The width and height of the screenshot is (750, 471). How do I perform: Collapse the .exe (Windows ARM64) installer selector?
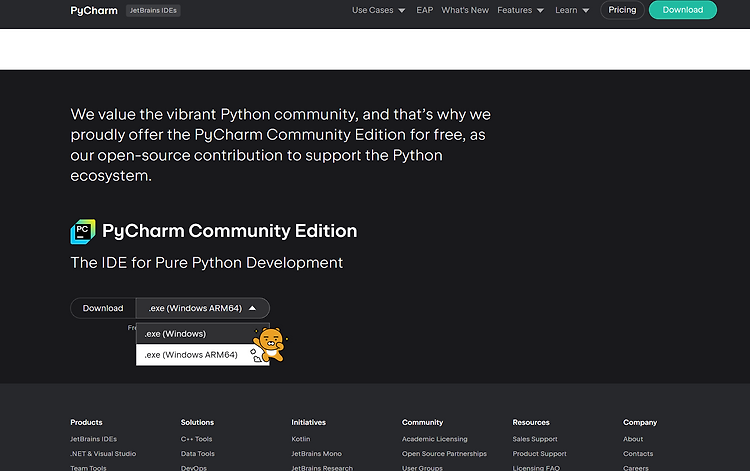click(x=203, y=308)
